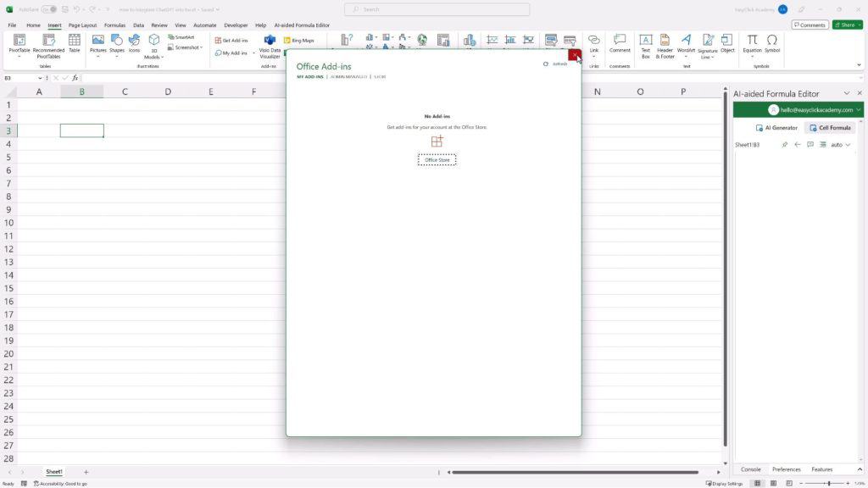Switch to Store tab in dialog
Screen dimensions: 868x488
[379, 77]
